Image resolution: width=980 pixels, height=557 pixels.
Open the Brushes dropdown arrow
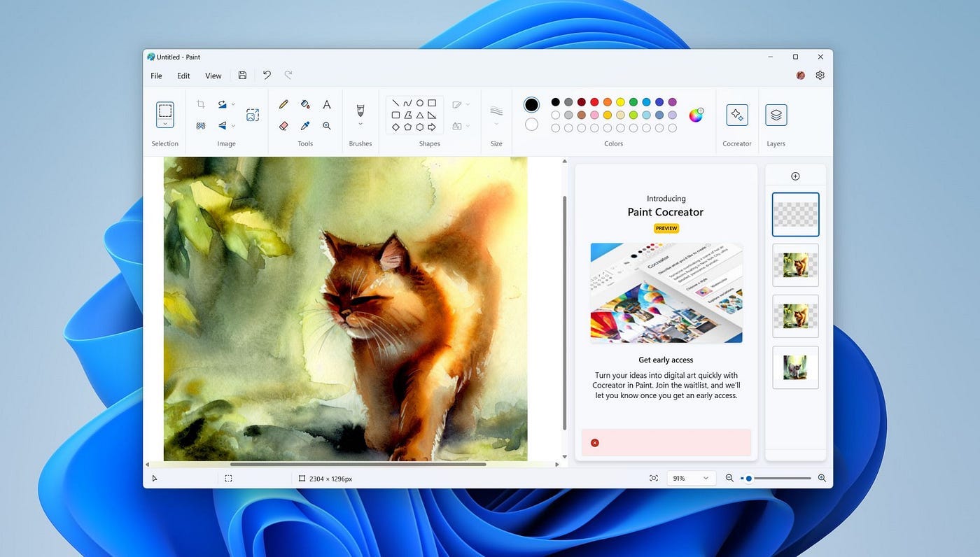pyautogui.click(x=360, y=125)
